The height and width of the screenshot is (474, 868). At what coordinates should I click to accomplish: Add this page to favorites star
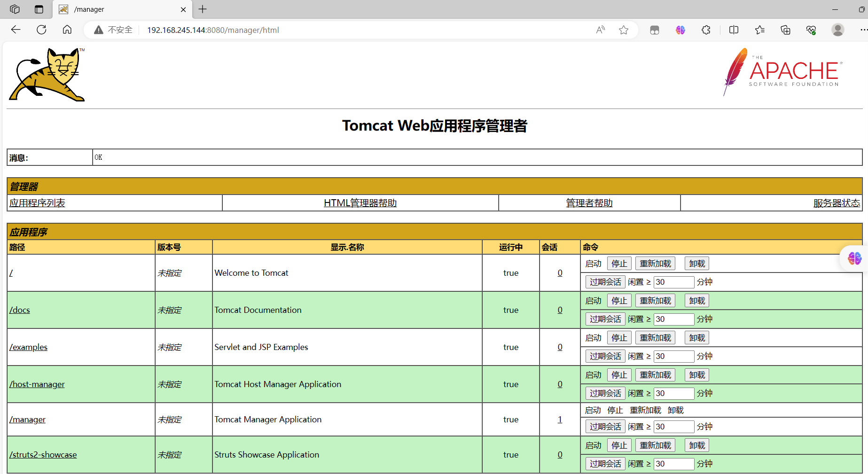624,30
